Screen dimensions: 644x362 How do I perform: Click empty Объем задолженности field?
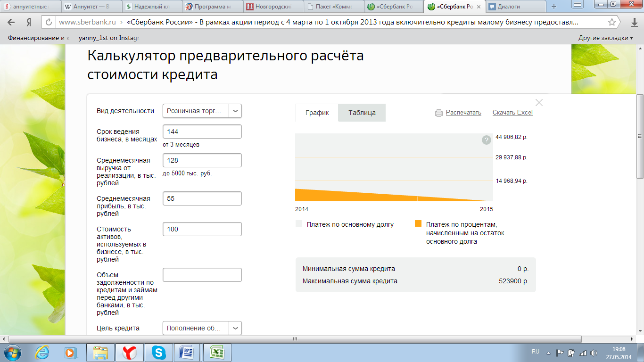202,275
